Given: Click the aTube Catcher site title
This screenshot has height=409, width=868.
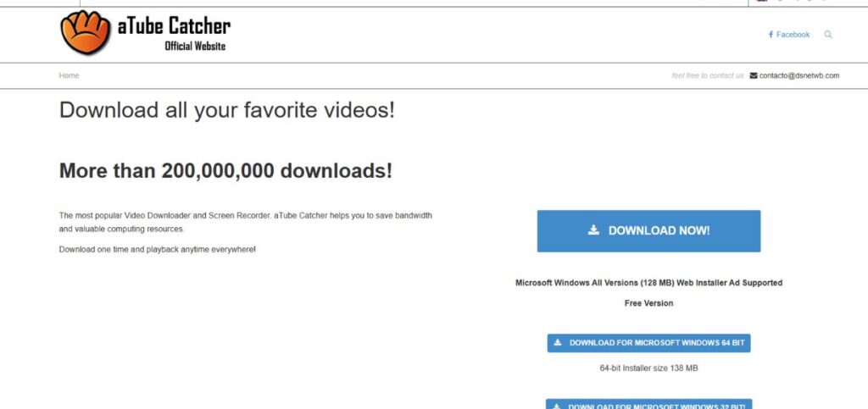Looking at the screenshot, I should coord(174,25).
